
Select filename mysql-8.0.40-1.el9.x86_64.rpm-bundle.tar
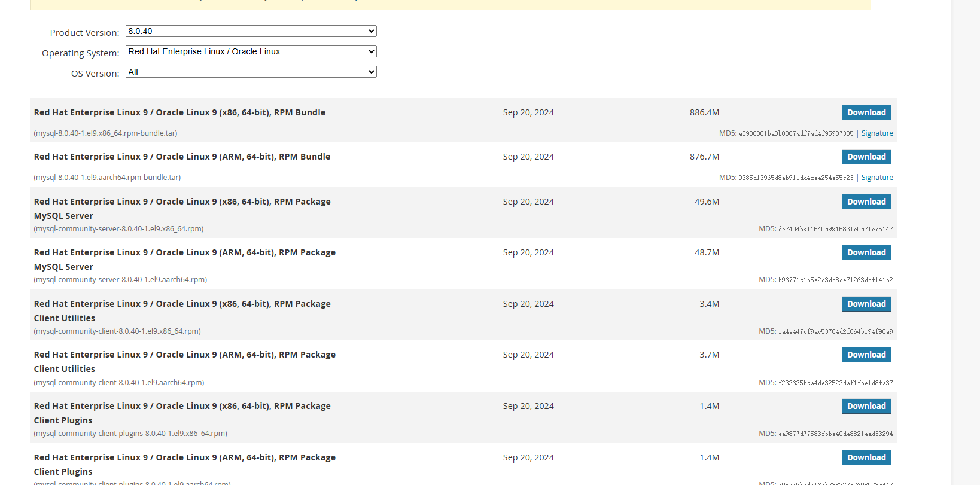(105, 133)
